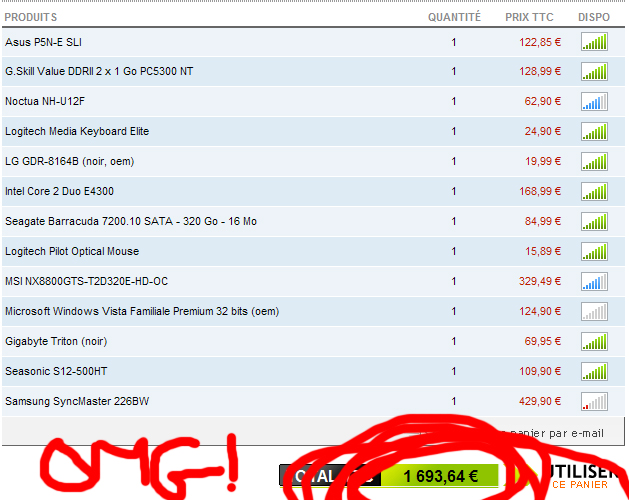Click price 109,90 € of Seasonic power supply
The image size is (629, 500).
click(x=540, y=371)
